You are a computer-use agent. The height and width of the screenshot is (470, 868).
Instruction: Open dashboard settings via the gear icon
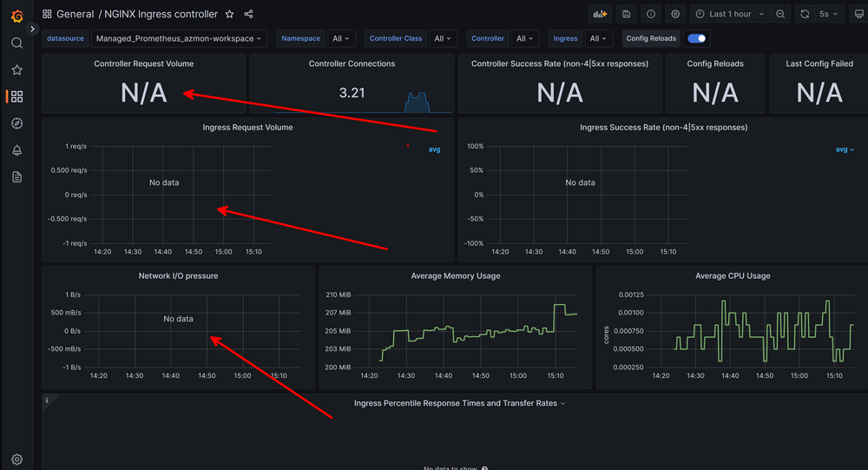point(676,14)
